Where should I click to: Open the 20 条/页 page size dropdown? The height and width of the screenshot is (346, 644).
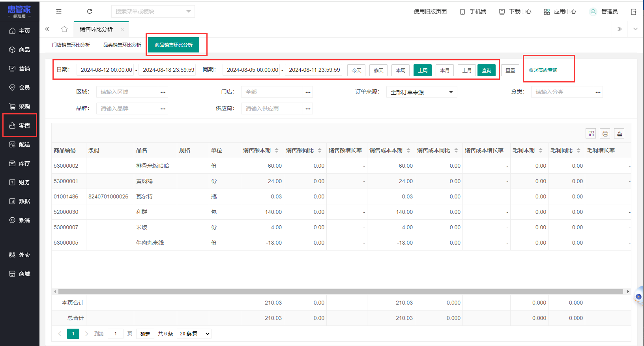(194, 334)
